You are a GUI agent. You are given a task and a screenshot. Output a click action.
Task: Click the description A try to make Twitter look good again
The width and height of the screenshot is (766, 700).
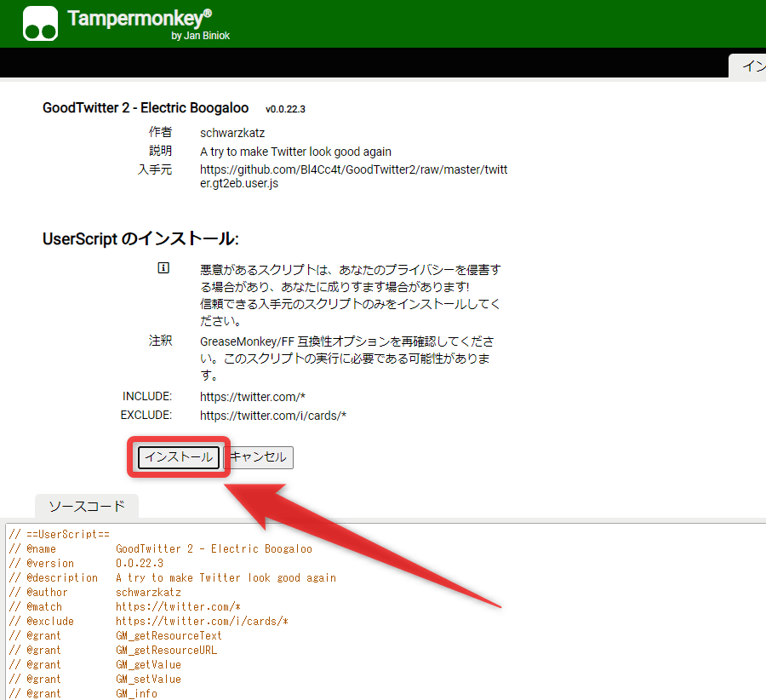[295, 152]
